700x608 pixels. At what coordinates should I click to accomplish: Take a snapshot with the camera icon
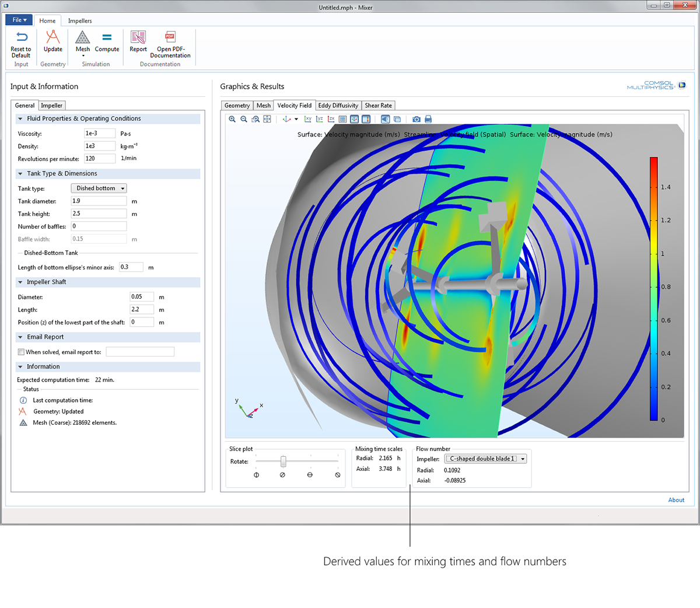tap(416, 119)
